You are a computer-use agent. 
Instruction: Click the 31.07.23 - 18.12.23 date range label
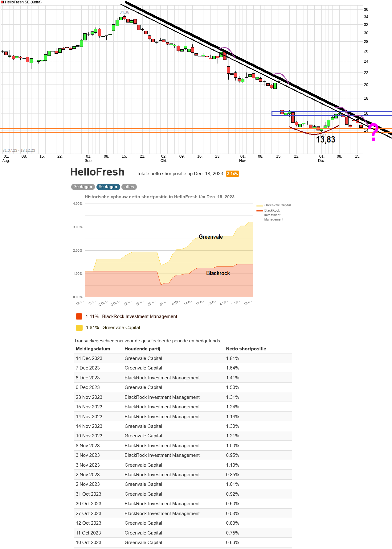[19, 151]
